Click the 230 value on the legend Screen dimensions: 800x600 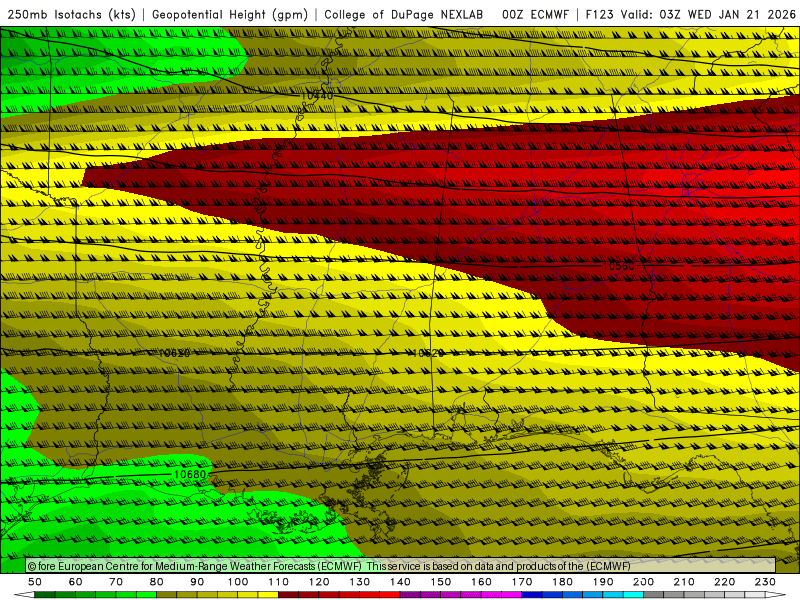pos(765,582)
